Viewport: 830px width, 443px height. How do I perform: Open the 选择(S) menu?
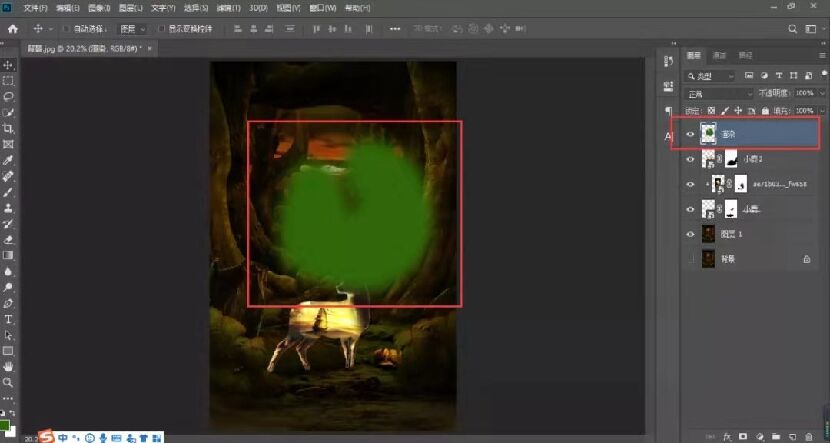click(x=195, y=8)
